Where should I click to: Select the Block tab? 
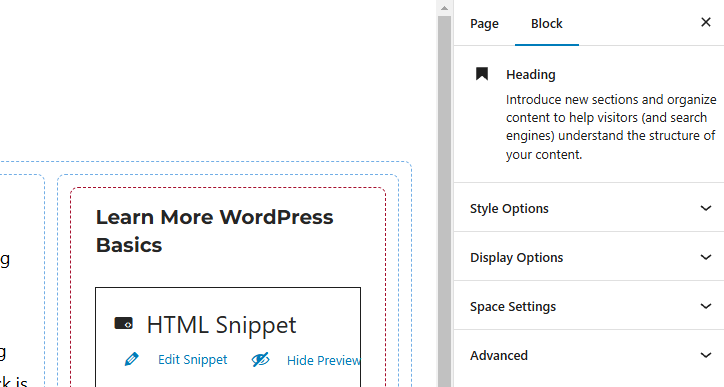547,24
